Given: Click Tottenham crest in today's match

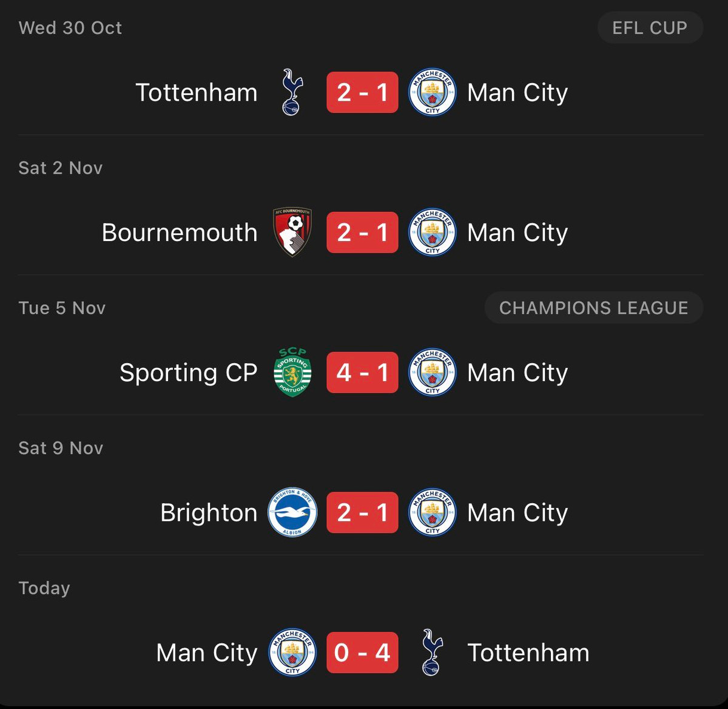Looking at the screenshot, I should [432, 653].
